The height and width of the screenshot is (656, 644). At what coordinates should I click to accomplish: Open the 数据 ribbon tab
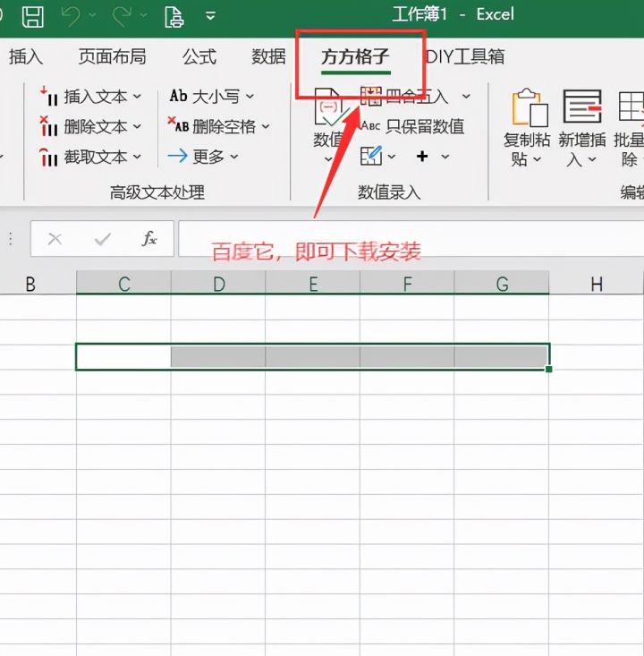click(x=268, y=56)
